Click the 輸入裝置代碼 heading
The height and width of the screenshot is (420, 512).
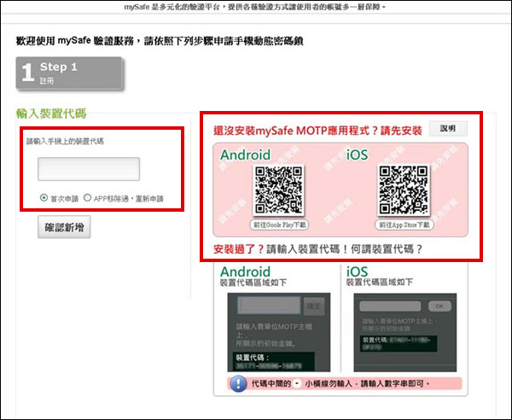click(x=51, y=114)
